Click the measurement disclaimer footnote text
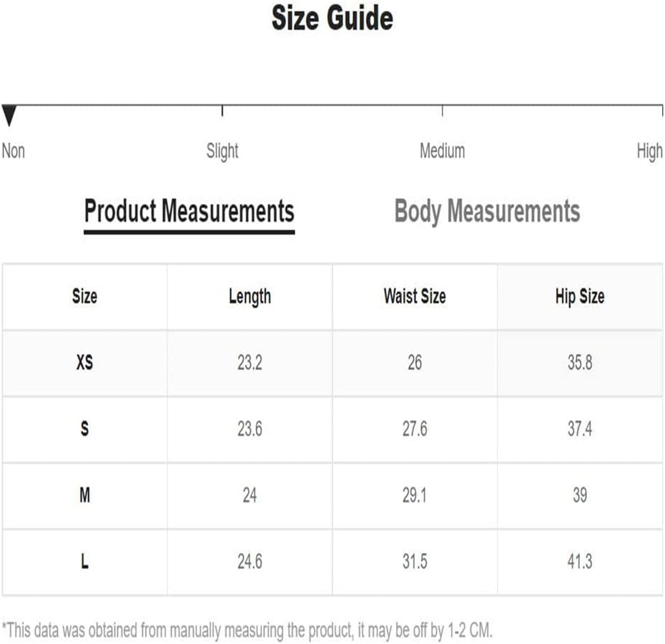Viewport: 665px width, 644px height. click(x=247, y=631)
